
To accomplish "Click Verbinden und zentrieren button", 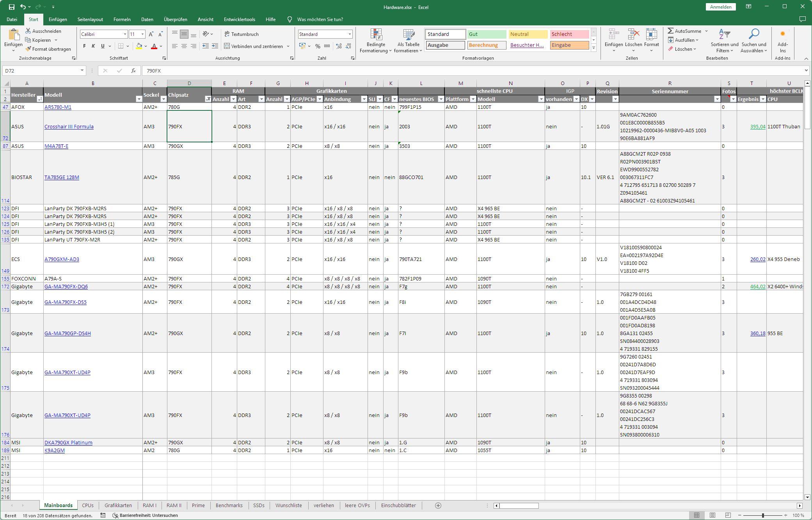I will 254,46.
